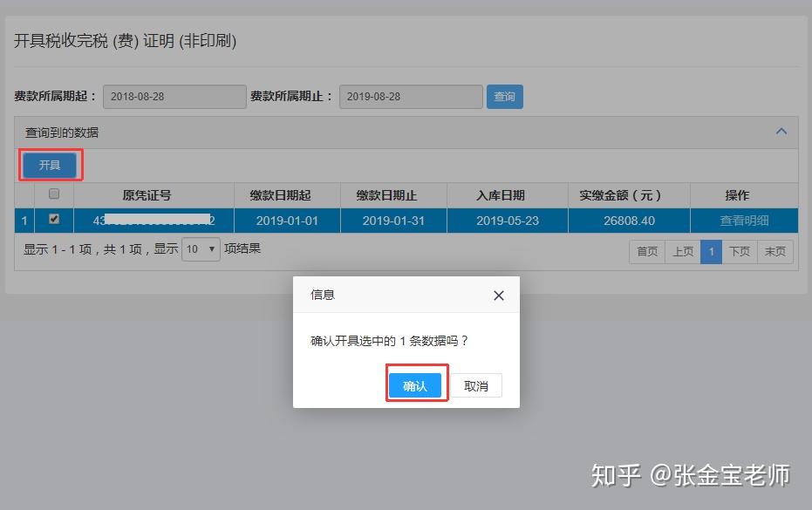Close the 信息 dialog with X icon
The image size is (812, 510).
point(499,296)
